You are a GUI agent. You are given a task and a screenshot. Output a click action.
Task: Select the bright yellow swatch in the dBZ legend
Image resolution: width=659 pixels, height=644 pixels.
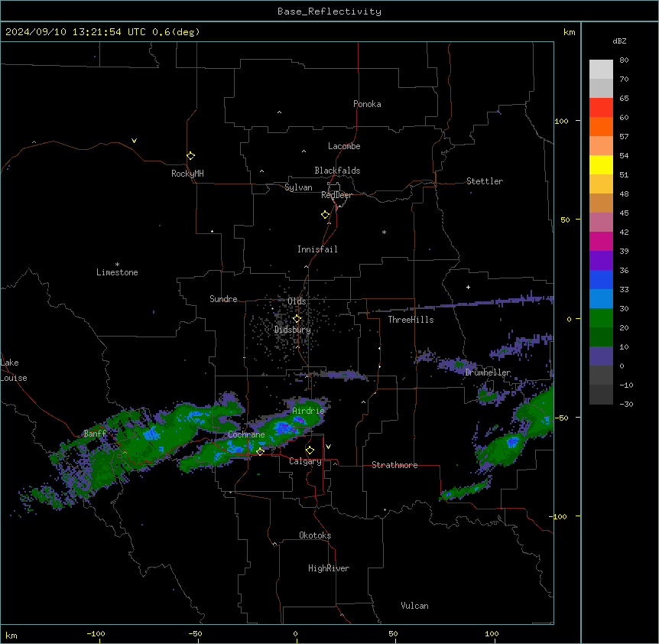click(x=601, y=164)
